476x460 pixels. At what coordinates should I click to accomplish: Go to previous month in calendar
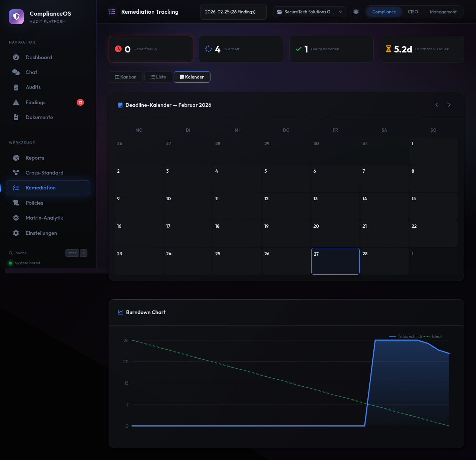[x=437, y=105]
